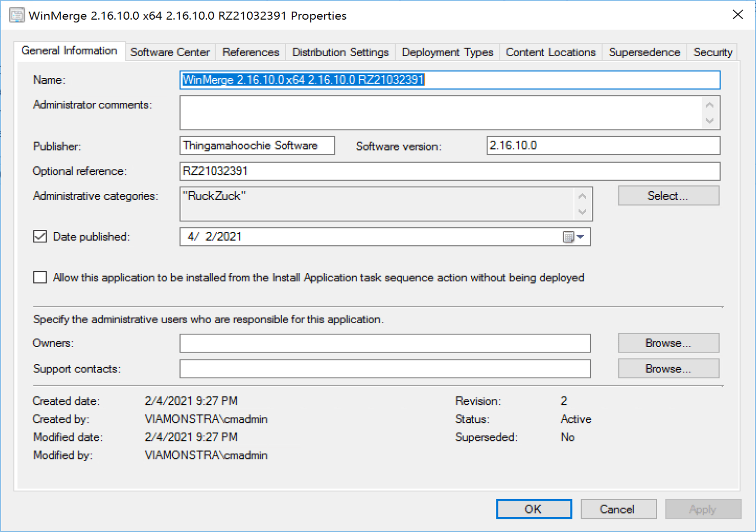This screenshot has height=532, width=756.
Task: Go to Distribution Settings tab
Action: coord(340,52)
